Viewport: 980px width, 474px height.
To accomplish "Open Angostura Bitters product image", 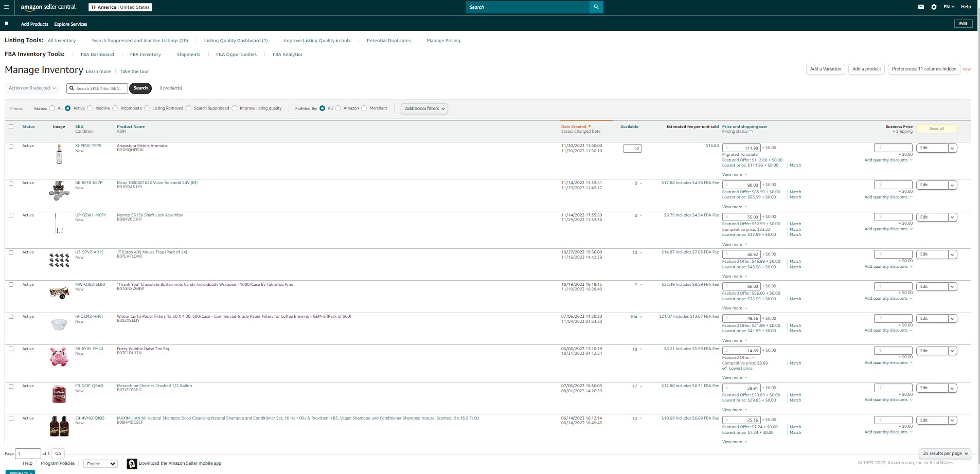I will 59,154.
